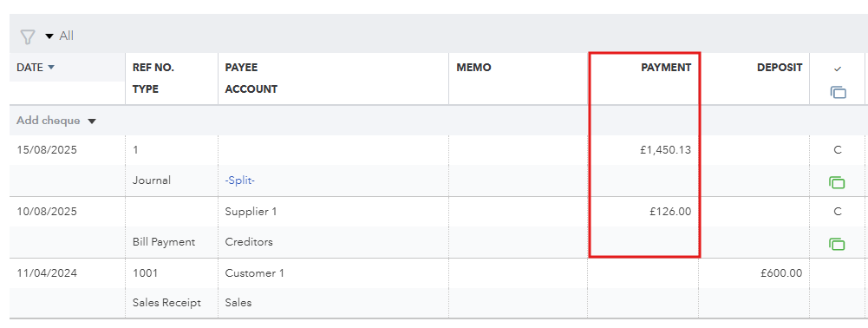This screenshot has height=328, width=868.
Task: Click Add cheque text
Action: 49,121
